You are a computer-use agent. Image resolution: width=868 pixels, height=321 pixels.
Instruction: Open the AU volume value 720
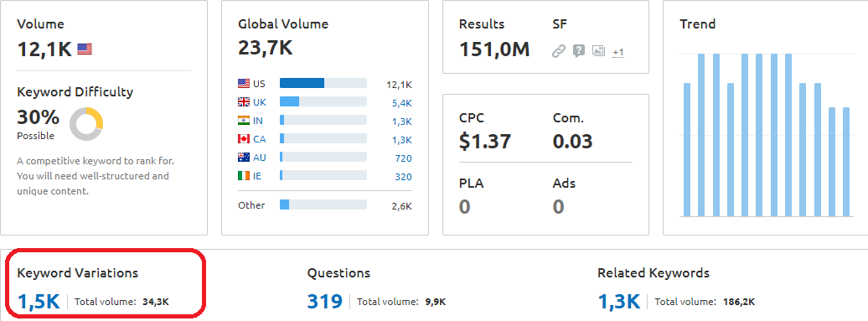(x=404, y=158)
